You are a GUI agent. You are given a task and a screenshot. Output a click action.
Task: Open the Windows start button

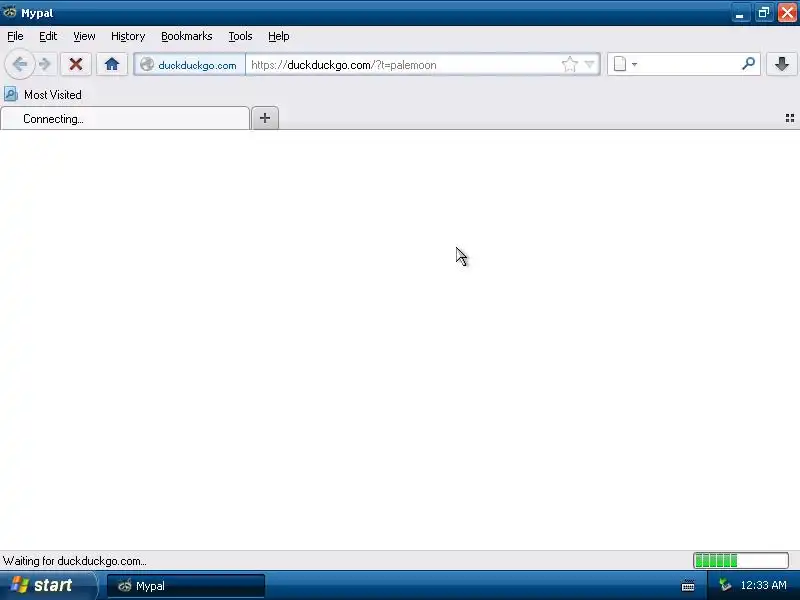click(x=48, y=585)
